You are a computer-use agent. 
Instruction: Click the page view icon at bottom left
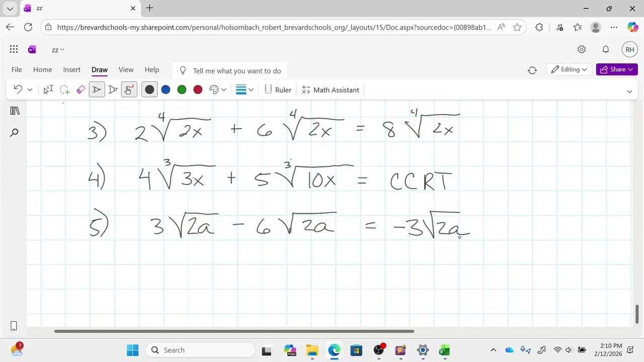click(14, 326)
